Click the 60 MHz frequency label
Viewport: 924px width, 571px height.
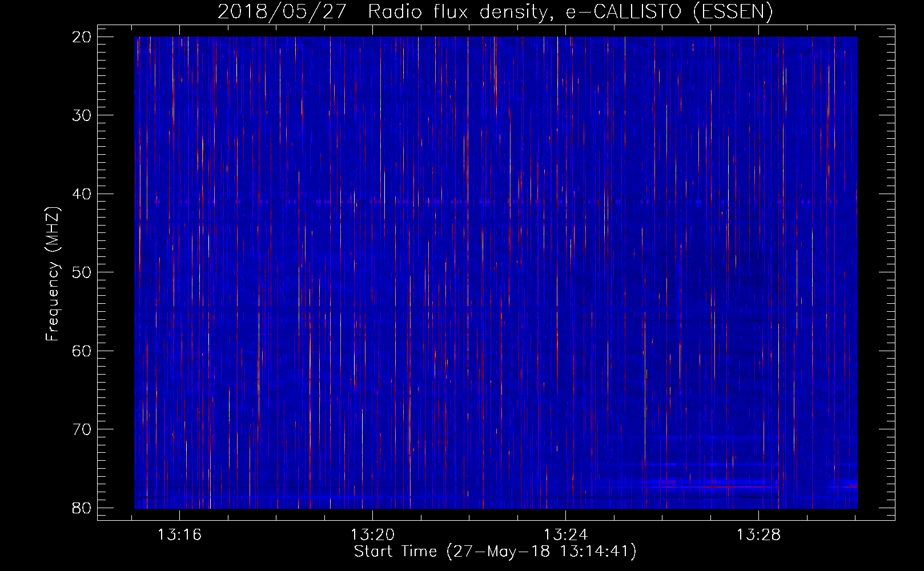click(82, 351)
